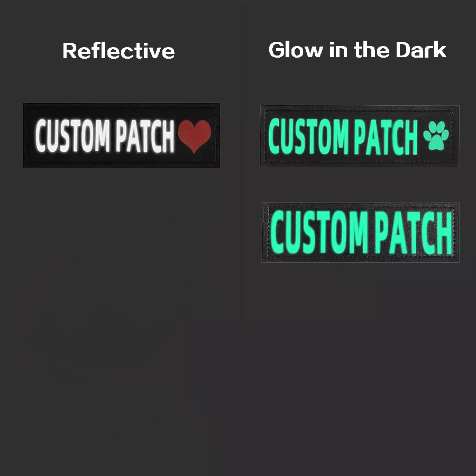Open the white reflective Custom Patch image

pos(122,135)
